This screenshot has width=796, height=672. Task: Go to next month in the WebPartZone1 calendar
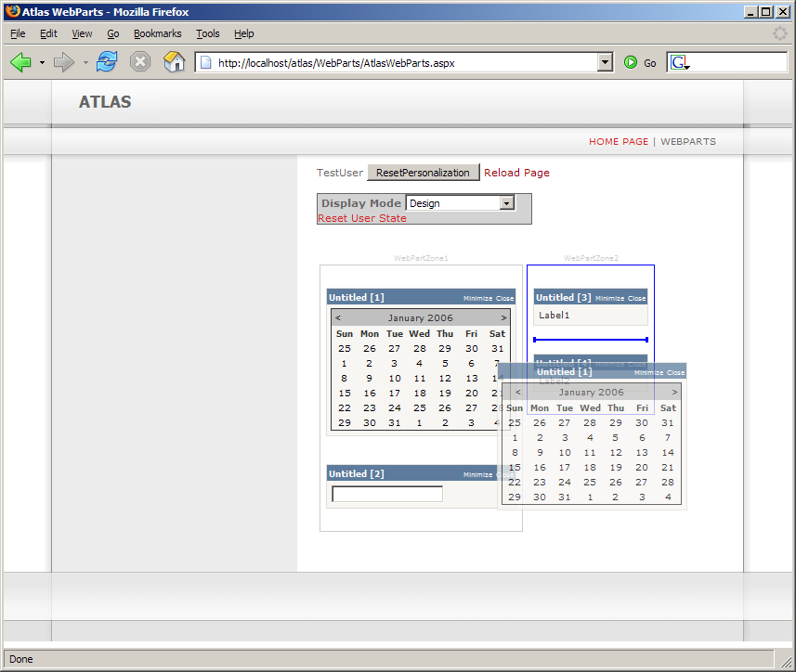tap(503, 318)
